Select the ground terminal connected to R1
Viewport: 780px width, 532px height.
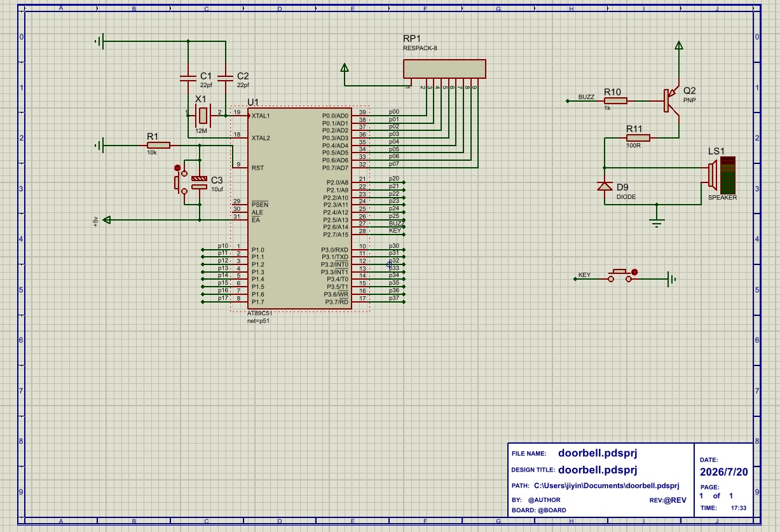[x=99, y=146]
